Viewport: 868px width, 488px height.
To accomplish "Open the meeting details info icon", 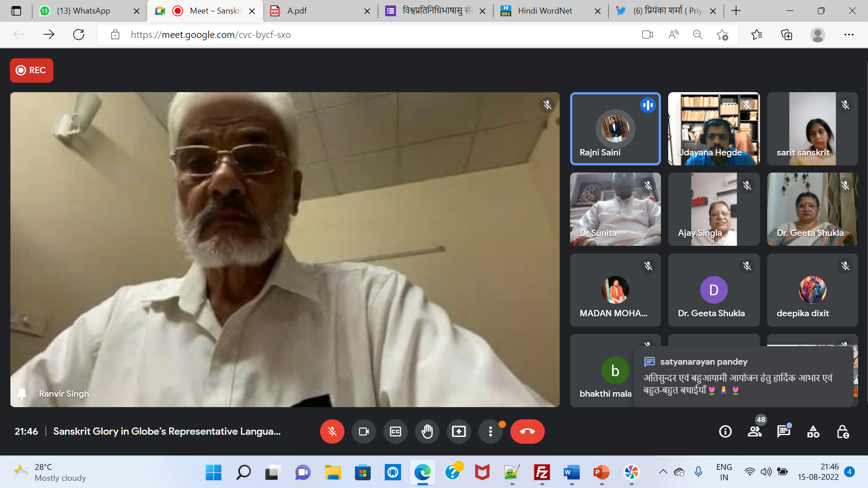I will (725, 432).
